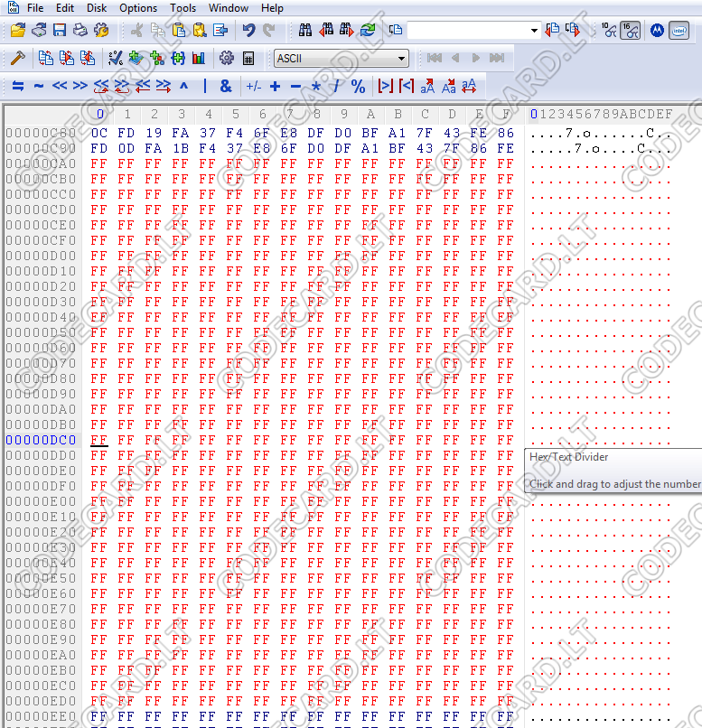Open the ASCII character set dropdown
702x728 pixels.
(x=342, y=59)
